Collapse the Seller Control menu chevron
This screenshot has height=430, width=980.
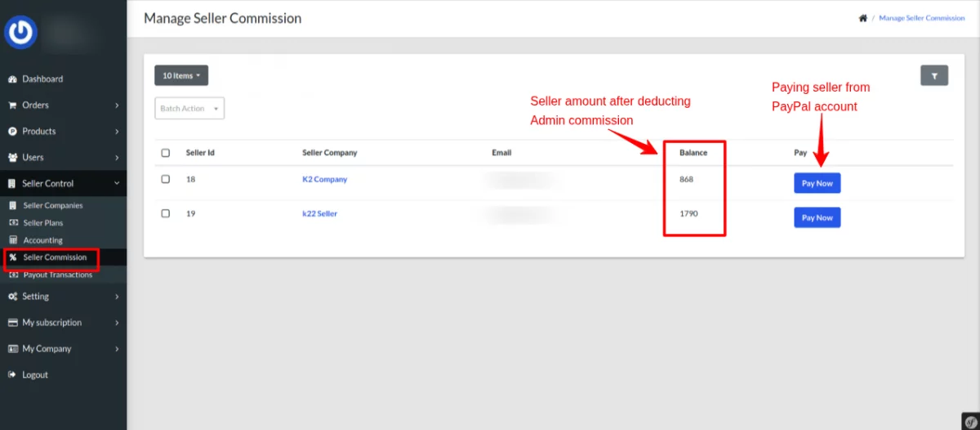tap(117, 184)
